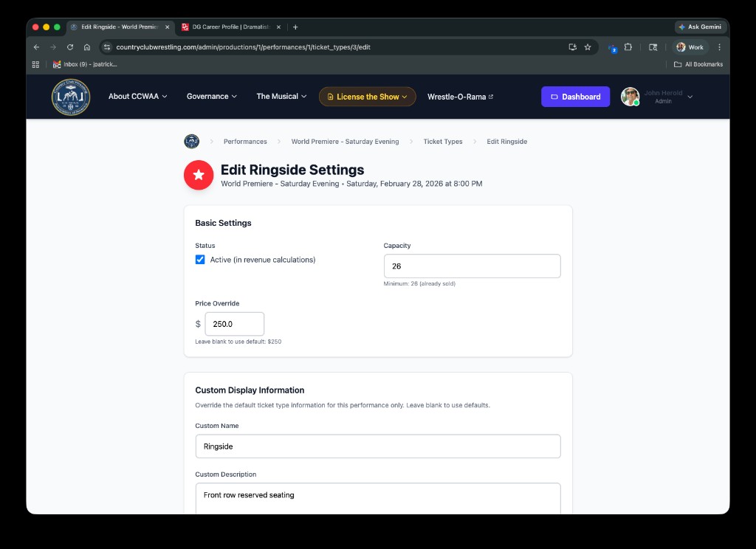Open the new tab plus button

pyautogui.click(x=295, y=27)
